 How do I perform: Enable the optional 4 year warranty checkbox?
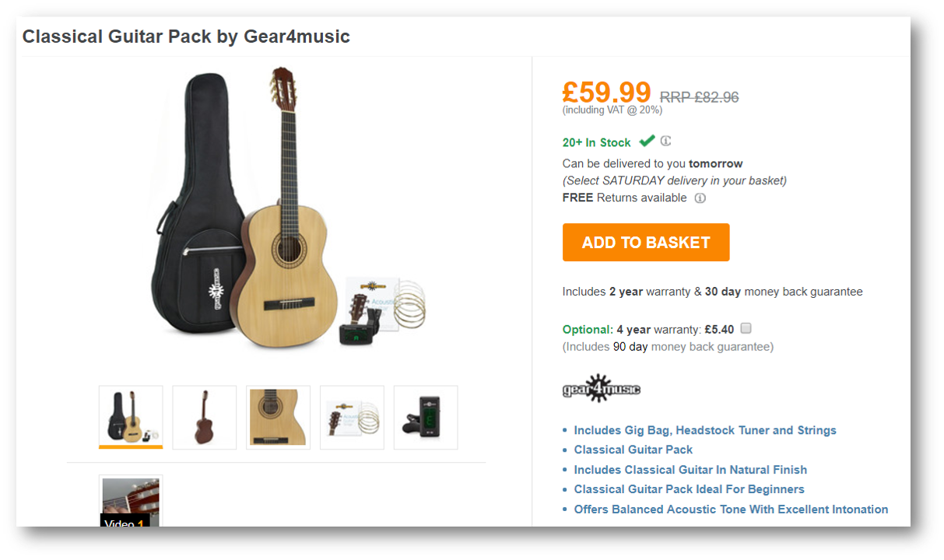(746, 328)
